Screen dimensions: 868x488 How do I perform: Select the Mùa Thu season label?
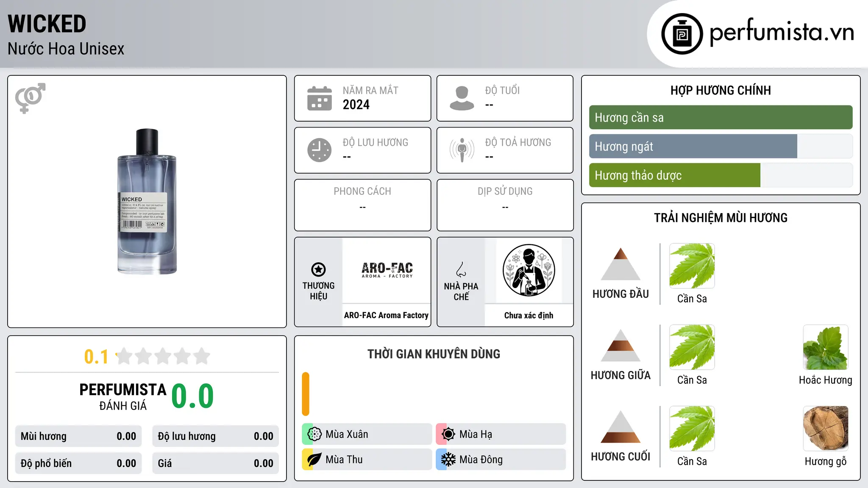click(344, 460)
